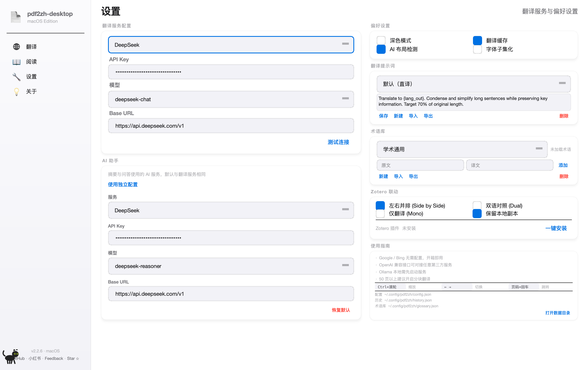Click 使用独立配置 link

coord(123,184)
